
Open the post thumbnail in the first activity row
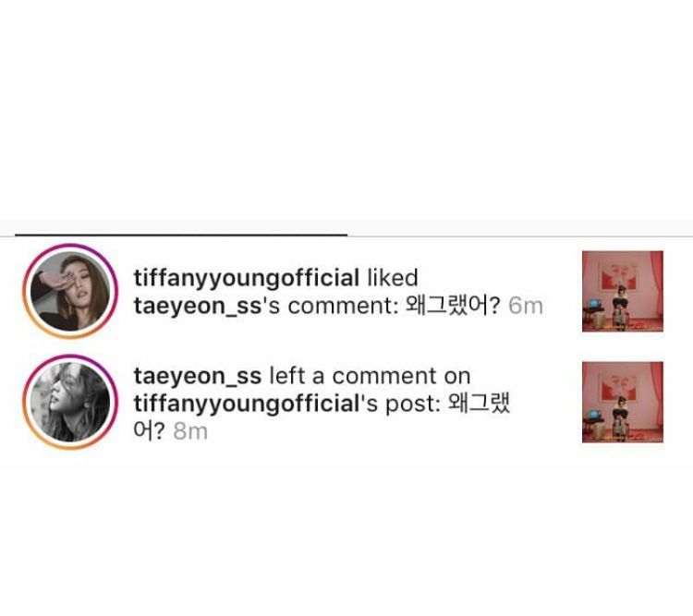[x=622, y=291]
